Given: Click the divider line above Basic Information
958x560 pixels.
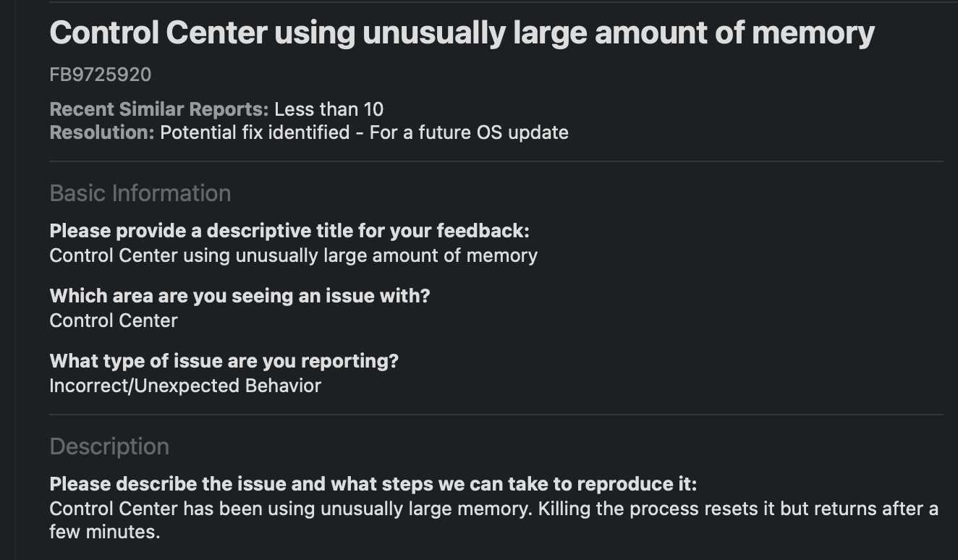Looking at the screenshot, I should pos(496,161).
